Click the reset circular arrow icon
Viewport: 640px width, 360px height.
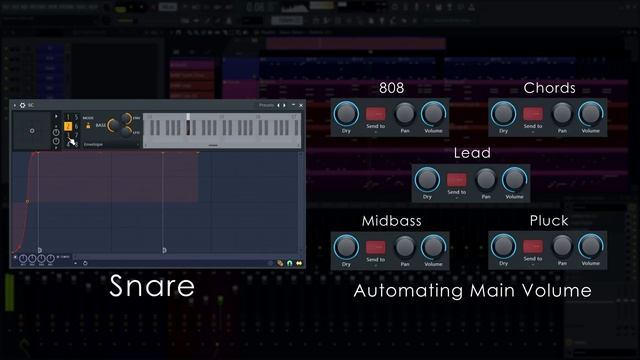tap(85, 263)
